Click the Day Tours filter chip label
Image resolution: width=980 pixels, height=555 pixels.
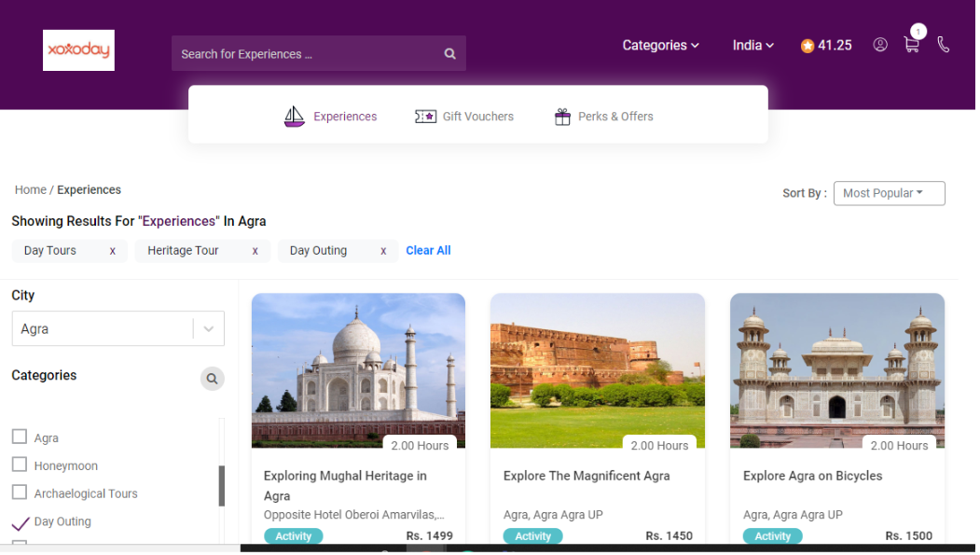point(50,252)
